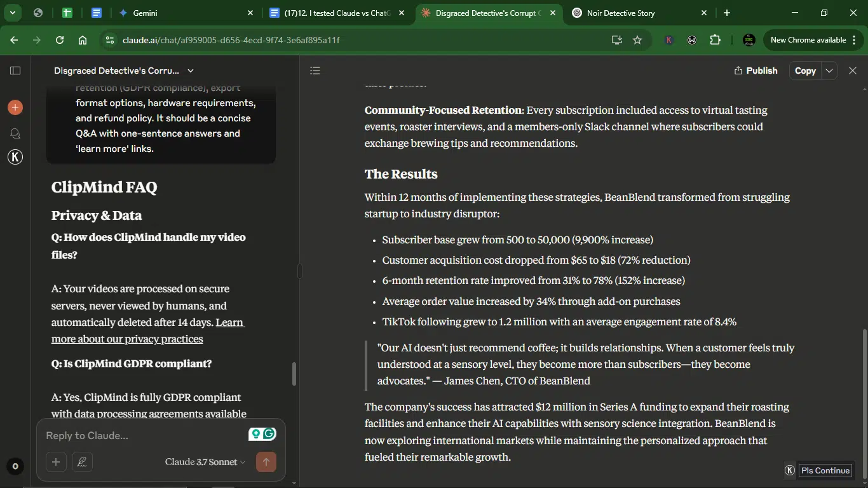Open the artifact list menu icon

click(x=315, y=71)
